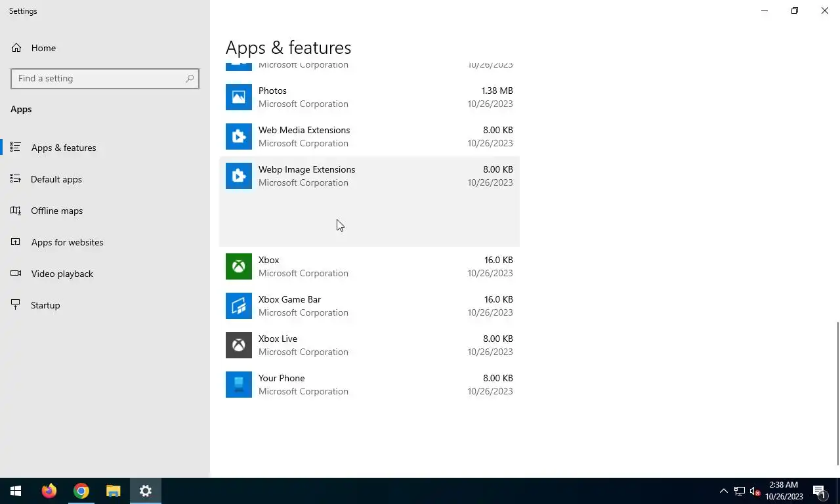Show hidden system tray icons

coord(723,491)
